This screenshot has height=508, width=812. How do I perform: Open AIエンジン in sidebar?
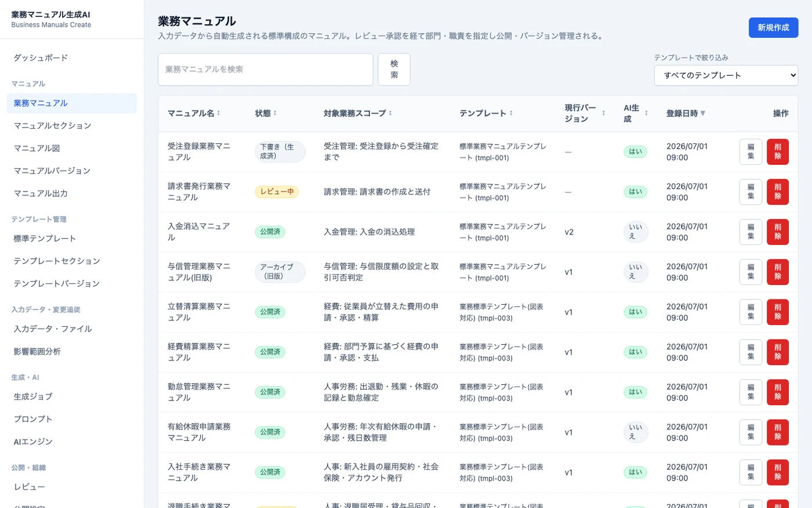coord(72,442)
